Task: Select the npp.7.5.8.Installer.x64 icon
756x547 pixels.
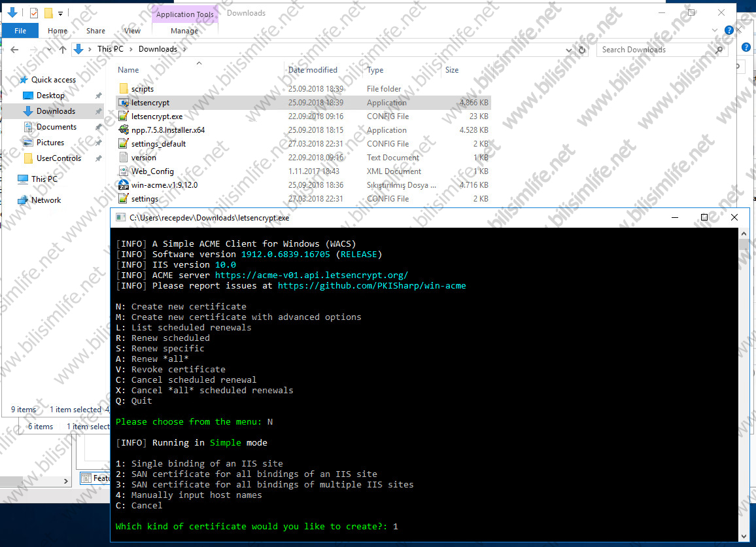Action: [x=124, y=130]
